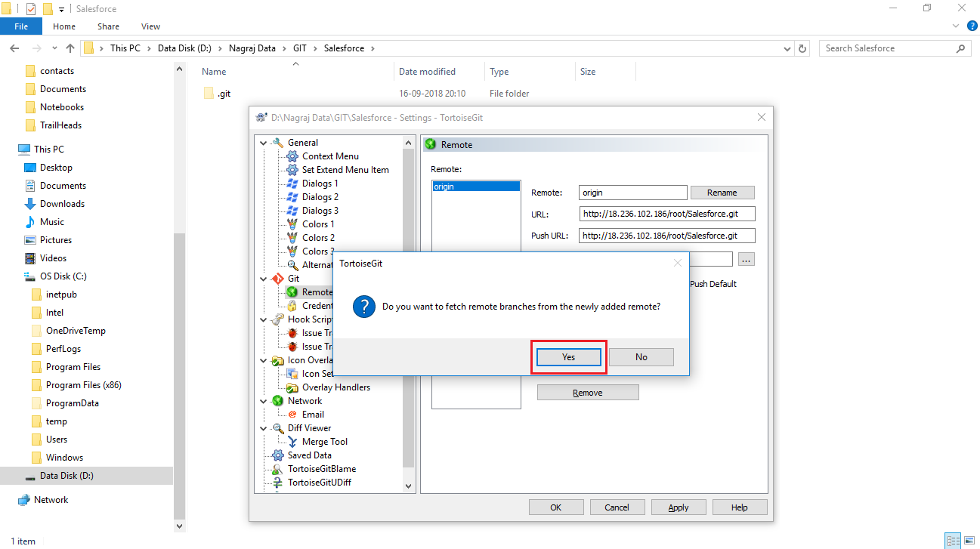The height and width of the screenshot is (549, 980).
Task: Sort by Date modified column header
Action: [439, 72]
